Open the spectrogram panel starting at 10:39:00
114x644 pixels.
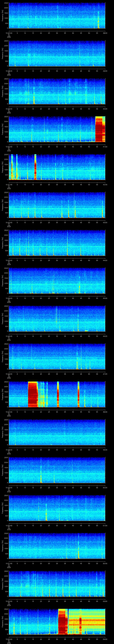pos(57,91)
